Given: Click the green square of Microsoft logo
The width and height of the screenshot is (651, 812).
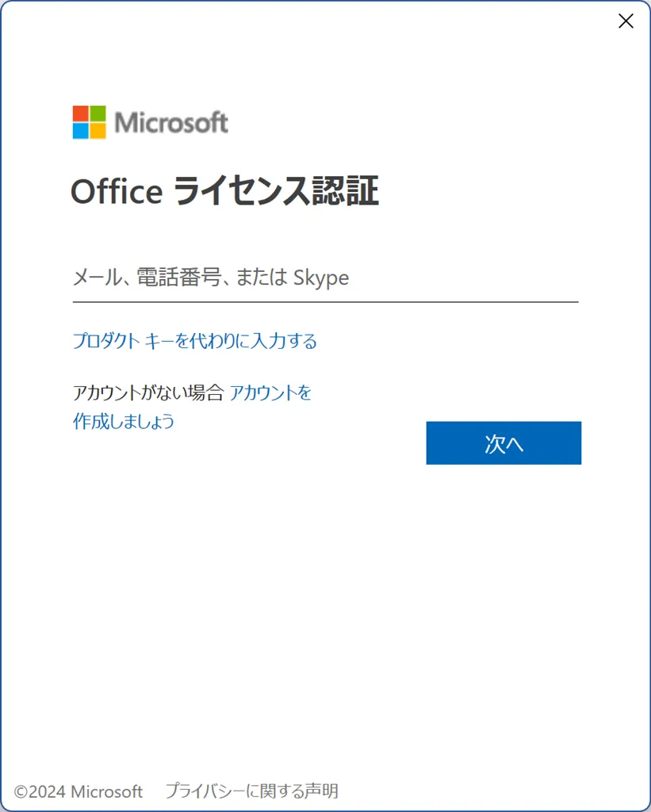Looking at the screenshot, I should tap(98, 113).
